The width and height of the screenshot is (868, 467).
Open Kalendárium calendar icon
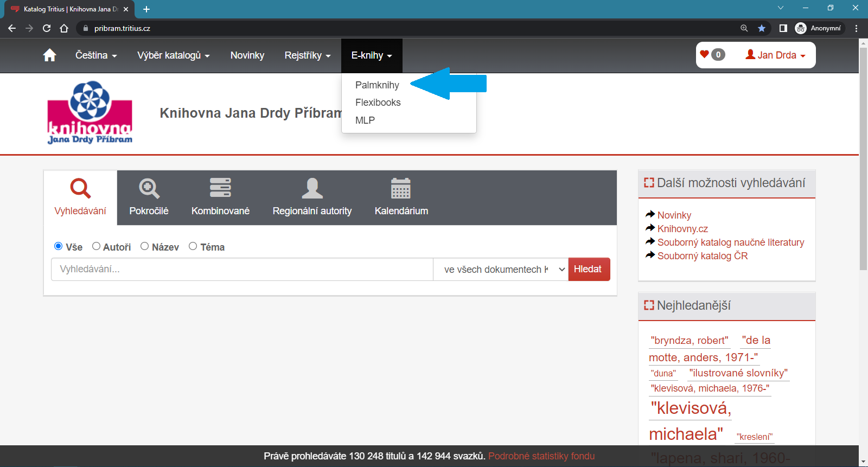[401, 188]
